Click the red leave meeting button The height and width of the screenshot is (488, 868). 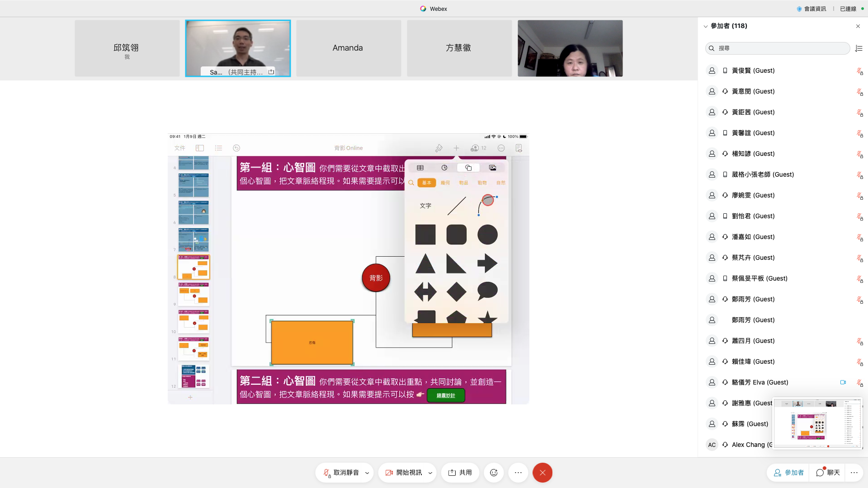(542, 473)
